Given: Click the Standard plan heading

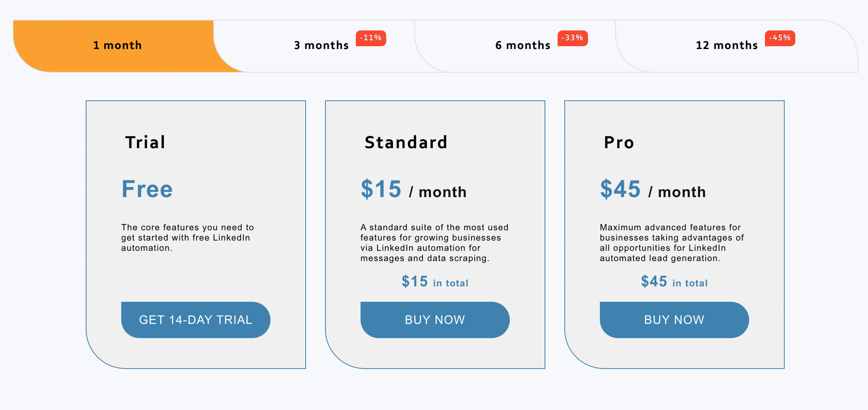Looking at the screenshot, I should coord(406,143).
